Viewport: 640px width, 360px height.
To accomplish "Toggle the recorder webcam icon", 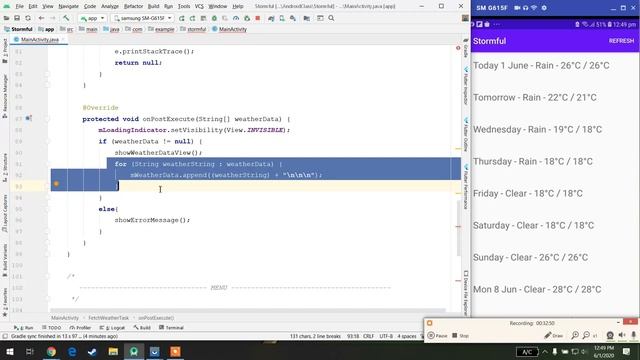I will 610,335.
